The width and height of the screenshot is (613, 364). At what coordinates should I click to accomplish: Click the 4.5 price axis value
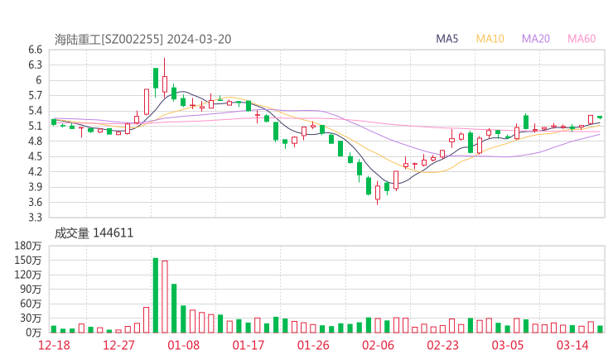(35, 156)
